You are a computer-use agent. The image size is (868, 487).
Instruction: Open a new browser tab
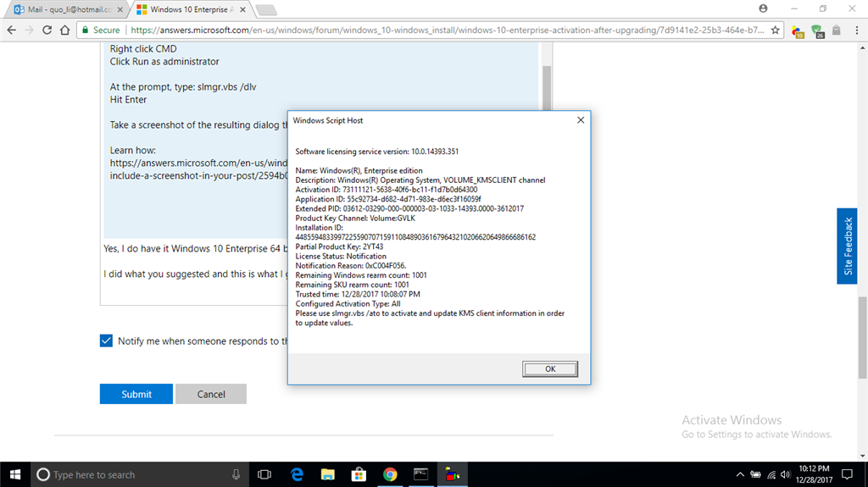266,10
